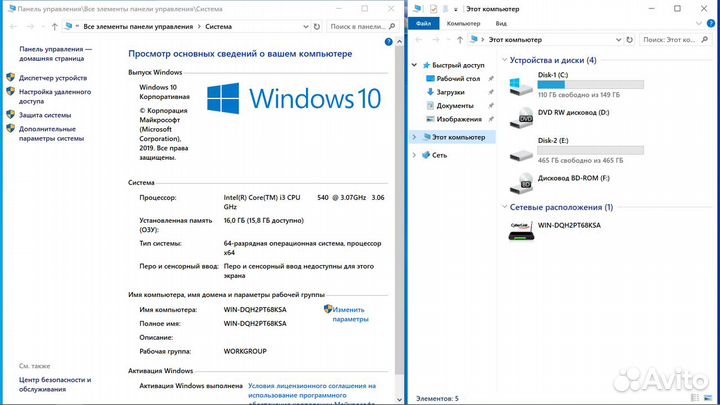Image resolution: width=720 pixels, height=405 pixels.
Task: Click Disk-1 (C:) usage bar
Action: pos(591,84)
